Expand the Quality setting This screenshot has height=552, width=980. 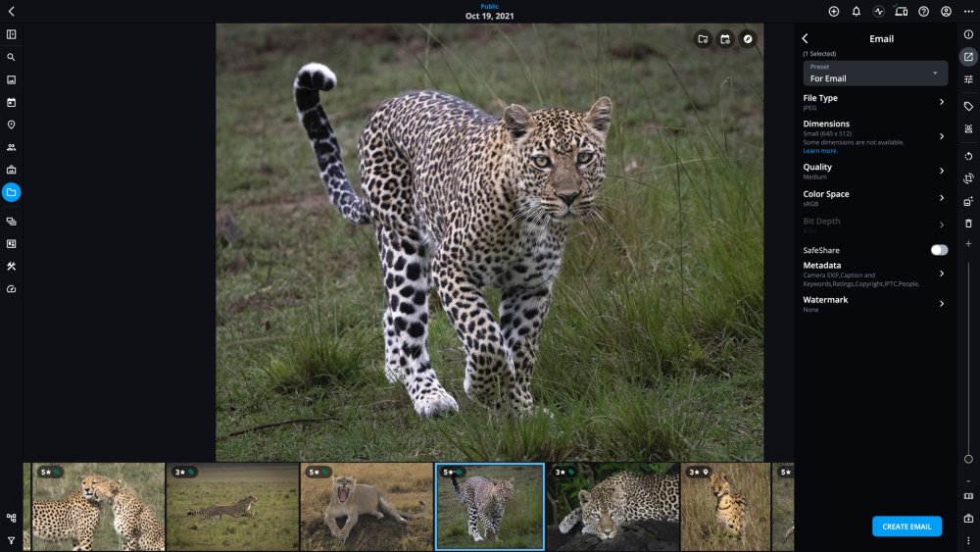tap(875, 172)
